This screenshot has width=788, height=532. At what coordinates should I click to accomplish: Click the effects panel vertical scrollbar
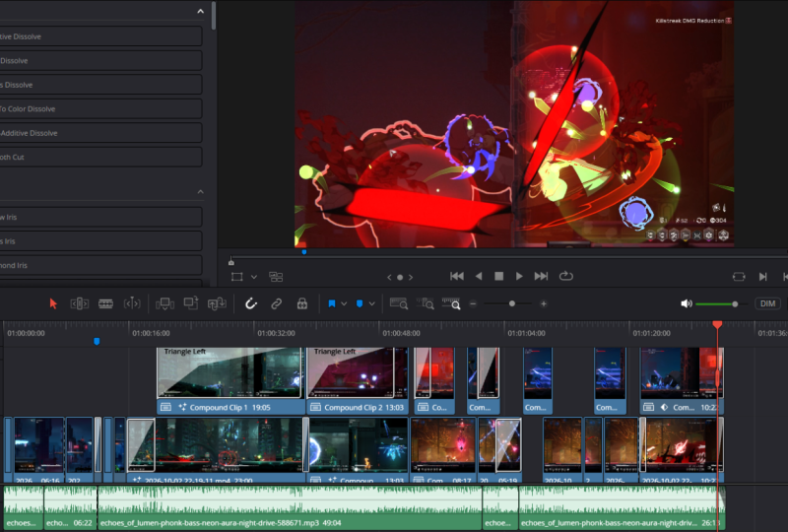214,16
